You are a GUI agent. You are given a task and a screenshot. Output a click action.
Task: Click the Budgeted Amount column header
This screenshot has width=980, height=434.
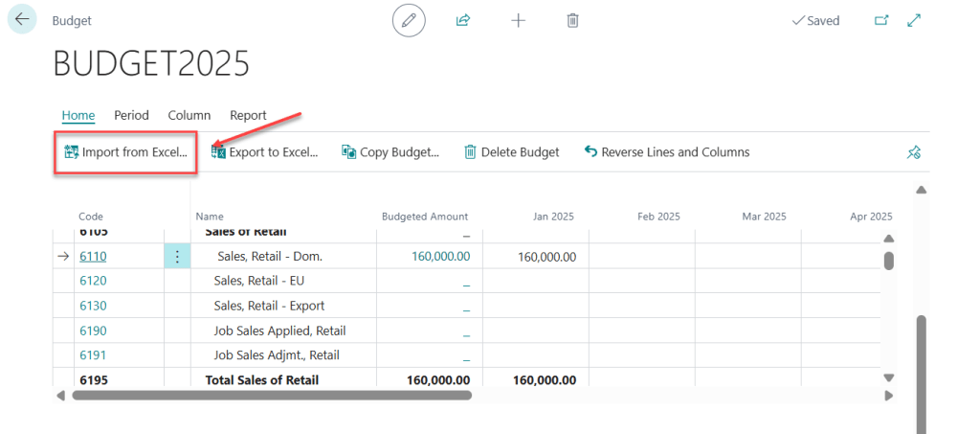pos(425,217)
